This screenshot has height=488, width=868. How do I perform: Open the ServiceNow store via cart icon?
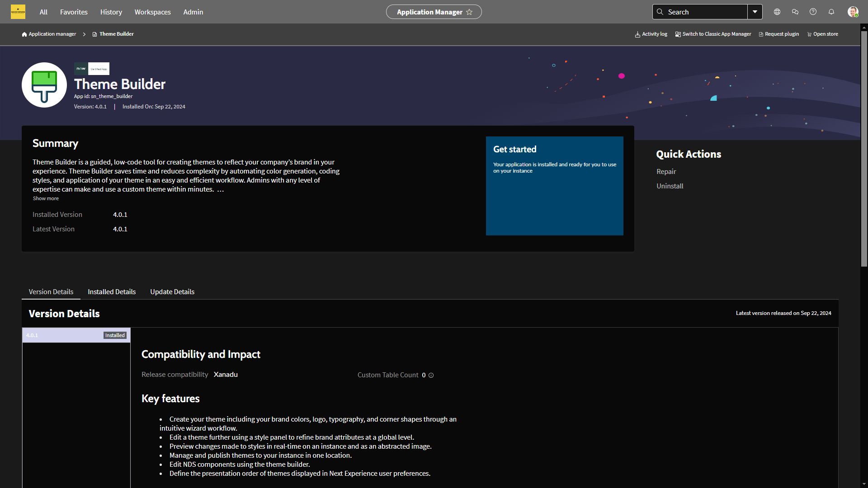click(822, 34)
